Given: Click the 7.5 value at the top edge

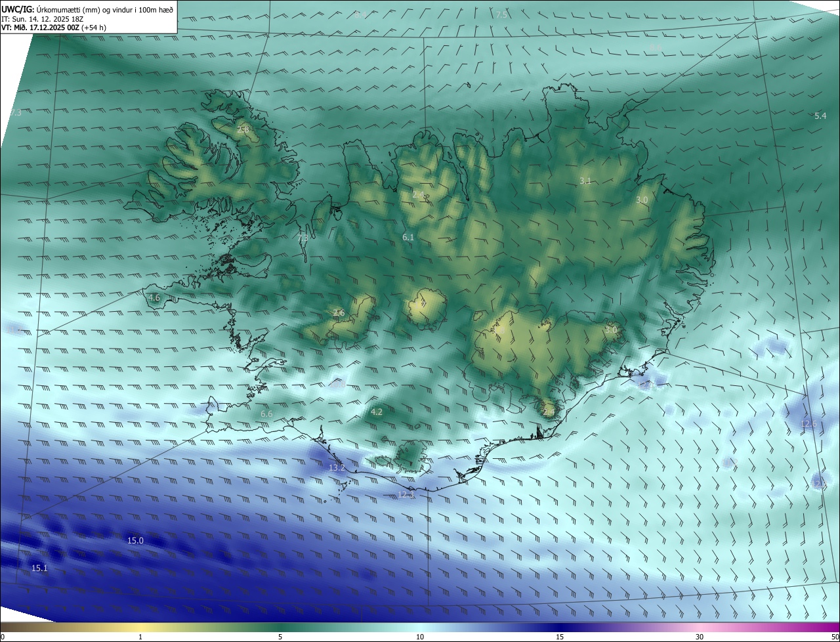Looking at the screenshot, I should click(502, 14).
